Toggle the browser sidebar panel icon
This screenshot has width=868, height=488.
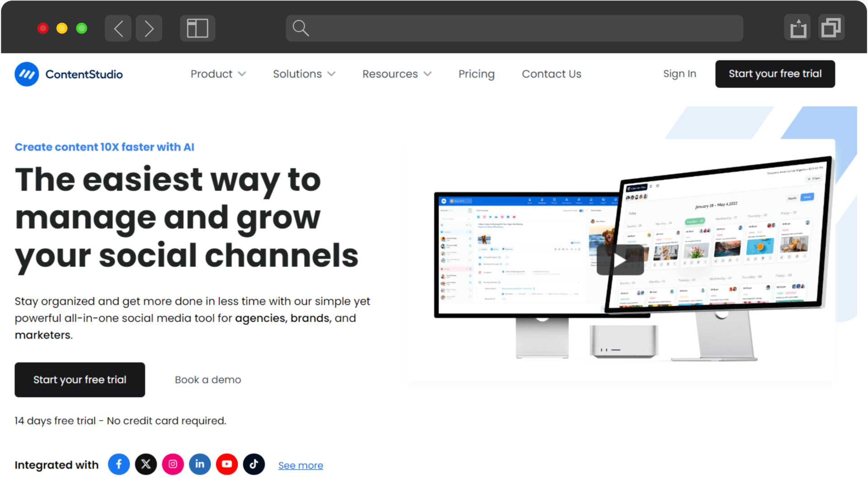[198, 28]
